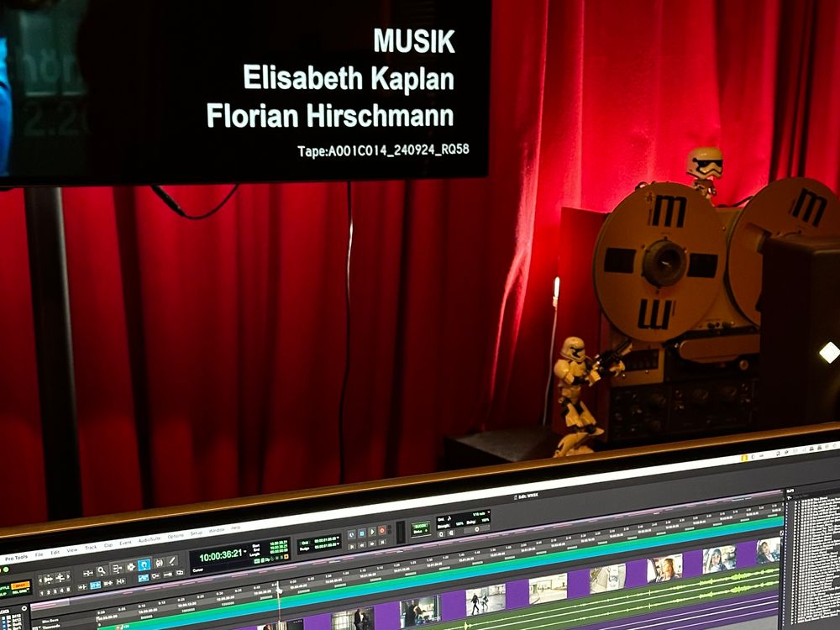Pick the Scrubber tool

click(158, 564)
